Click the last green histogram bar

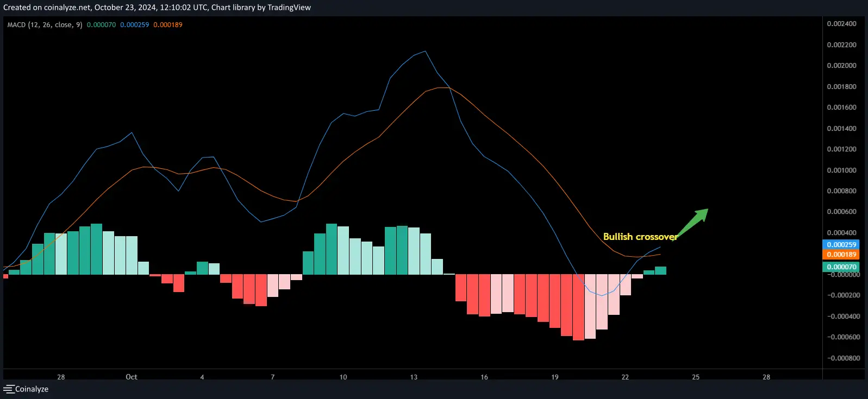click(x=660, y=270)
